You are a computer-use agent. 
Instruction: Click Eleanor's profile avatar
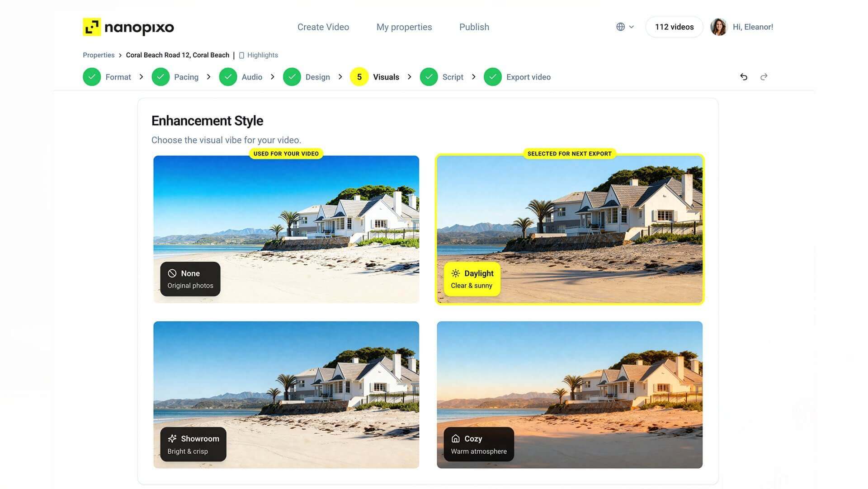[x=718, y=27]
